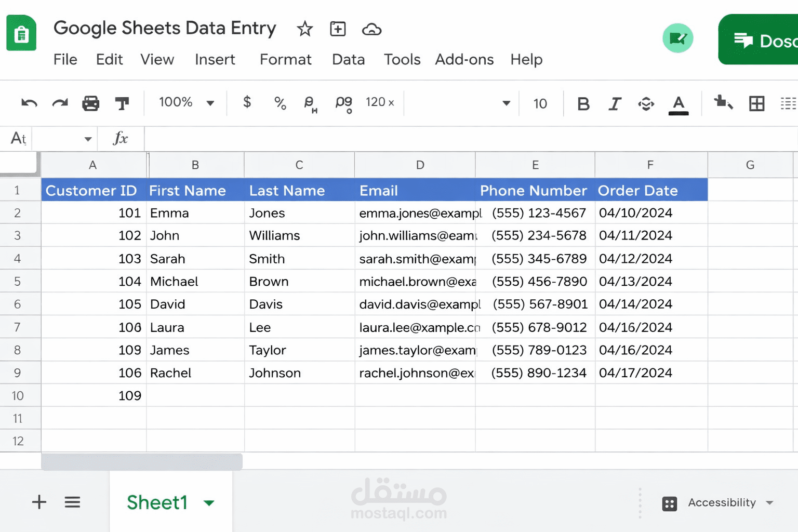Open the Format menu
Viewport: 798px width, 532px height.
pos(286,60)
